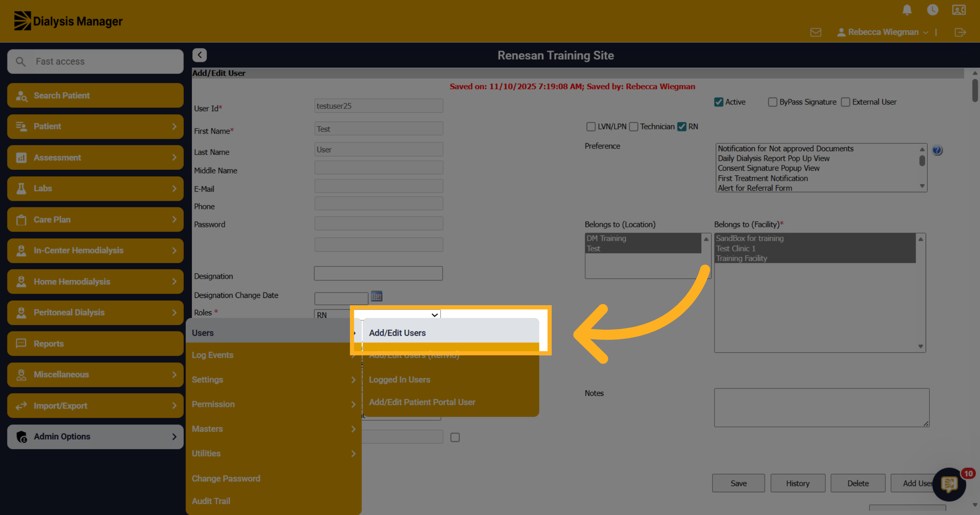The image size is (980, 515).
Task: Check the External User checkbox
Action: pos(846,102)
